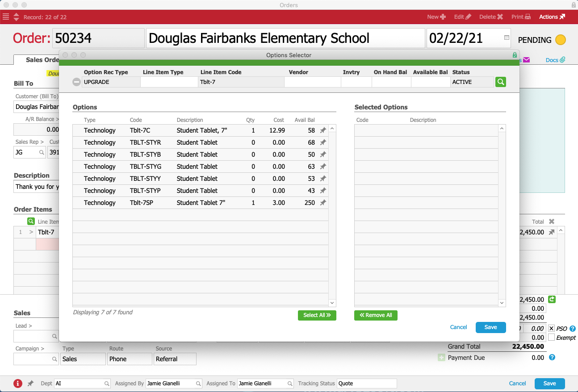The height and width of the screenshot is (392, 578).
Task: Click the Tracking Status field showing Quote
Action: (x=367, y=384)
